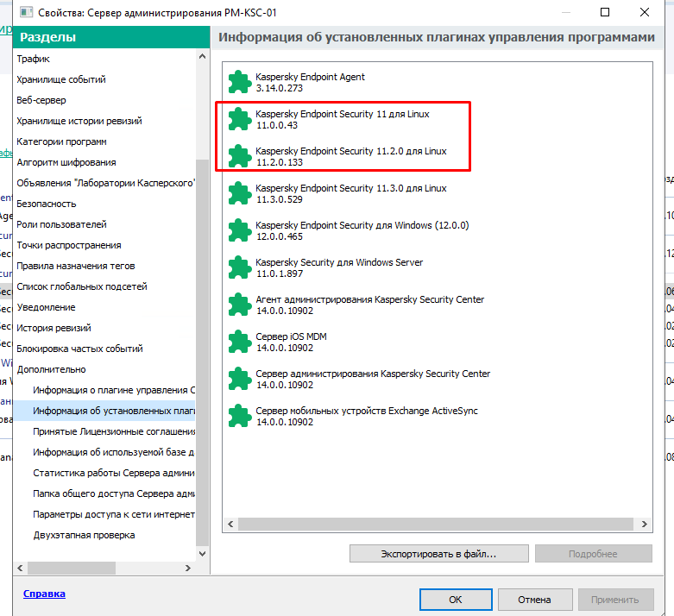Screen dimensions: 674x616
Task: Click the Сервер администрирования Kaspersky Security Center icon
Action: [239, 378]
